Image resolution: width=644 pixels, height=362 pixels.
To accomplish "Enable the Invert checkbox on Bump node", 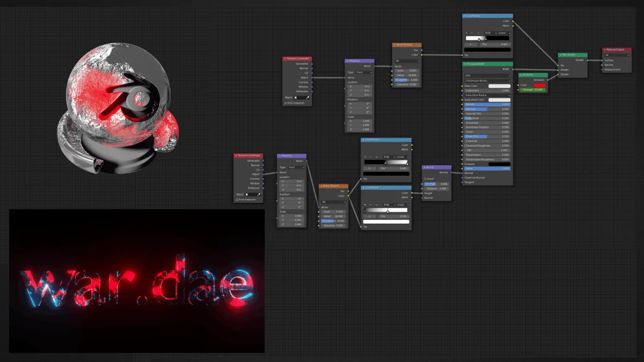I will point(426,179).
